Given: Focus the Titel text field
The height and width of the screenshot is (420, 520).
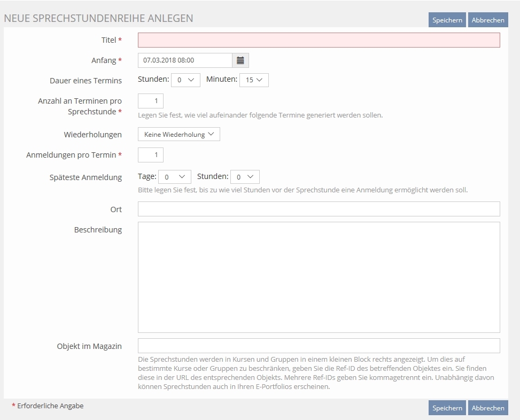Looking at the screenshot, I should pos(319,40).
